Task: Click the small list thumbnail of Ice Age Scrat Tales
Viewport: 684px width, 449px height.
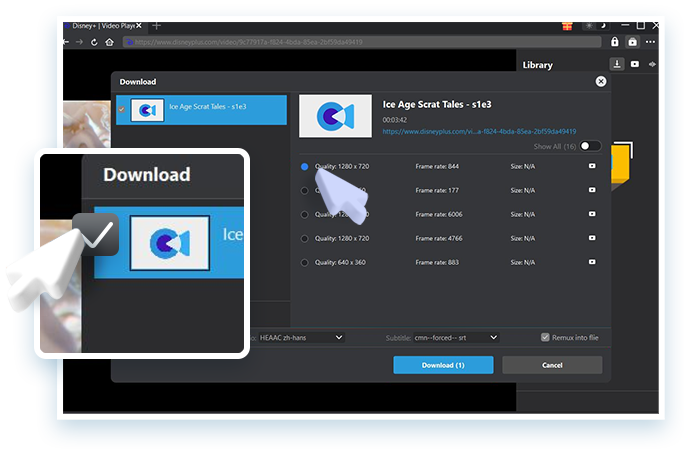Action: pos(147,110)
